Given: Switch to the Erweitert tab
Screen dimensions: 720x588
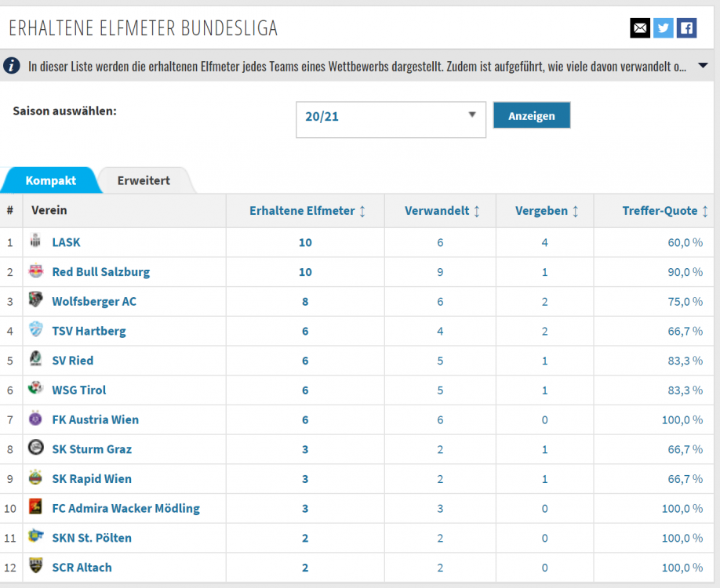Looking at the screenshot, I should pos(144,180).
